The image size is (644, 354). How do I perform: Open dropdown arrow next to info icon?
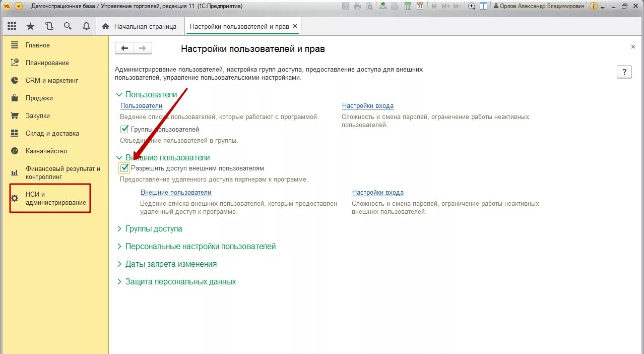pyautogui.click(x=602, y=7)
